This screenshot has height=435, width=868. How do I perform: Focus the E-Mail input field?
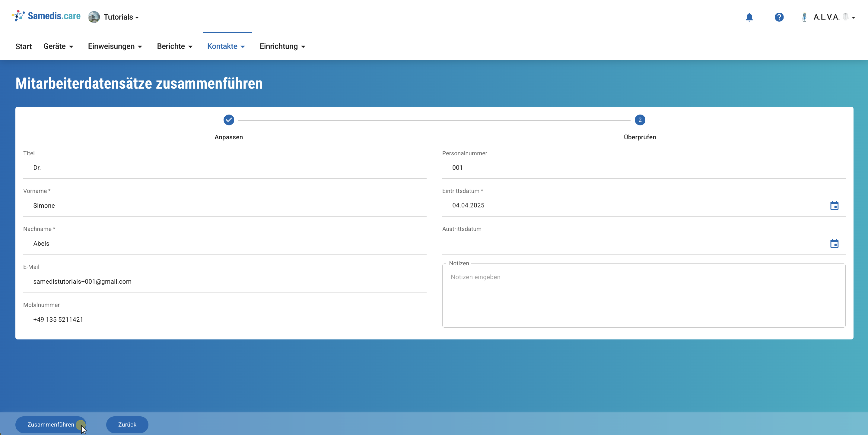[x=225, y=282]
